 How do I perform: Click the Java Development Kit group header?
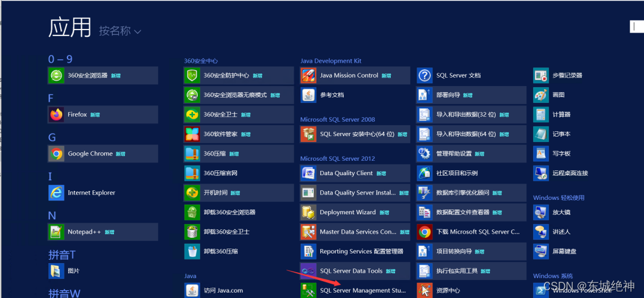331,61
